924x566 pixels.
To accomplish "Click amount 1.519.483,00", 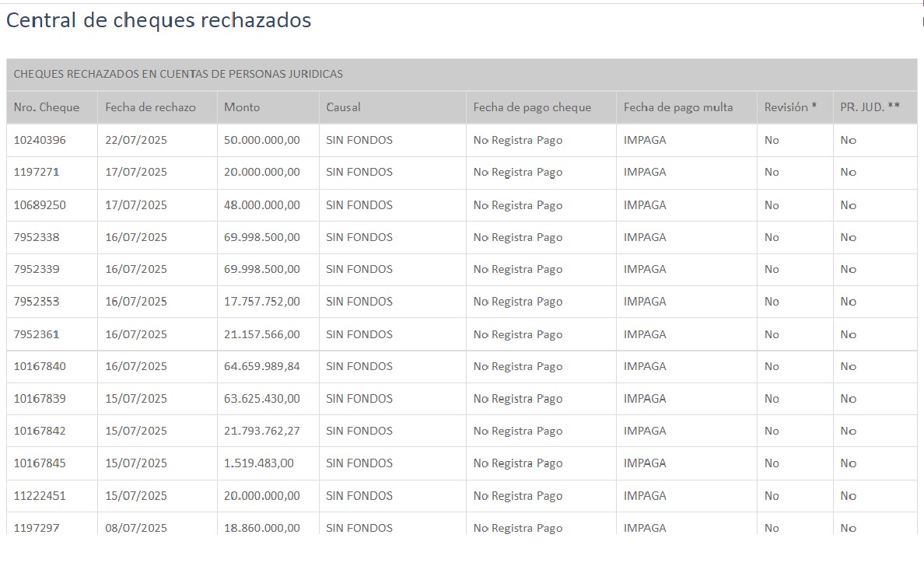I will [259, 463].
